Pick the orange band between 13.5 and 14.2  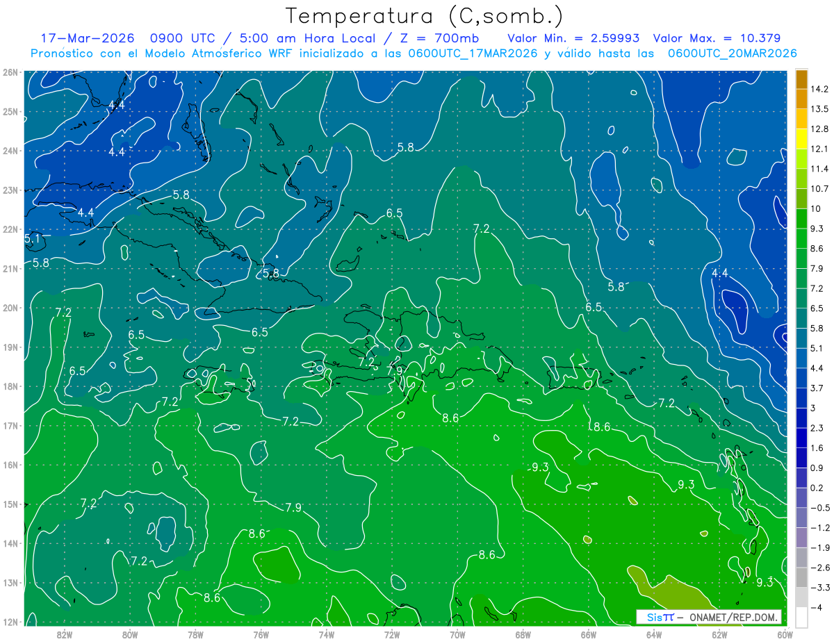point(801,99)
